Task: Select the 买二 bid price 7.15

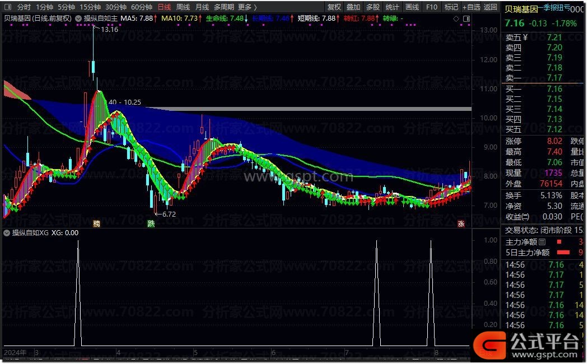Action: point(554,99)
